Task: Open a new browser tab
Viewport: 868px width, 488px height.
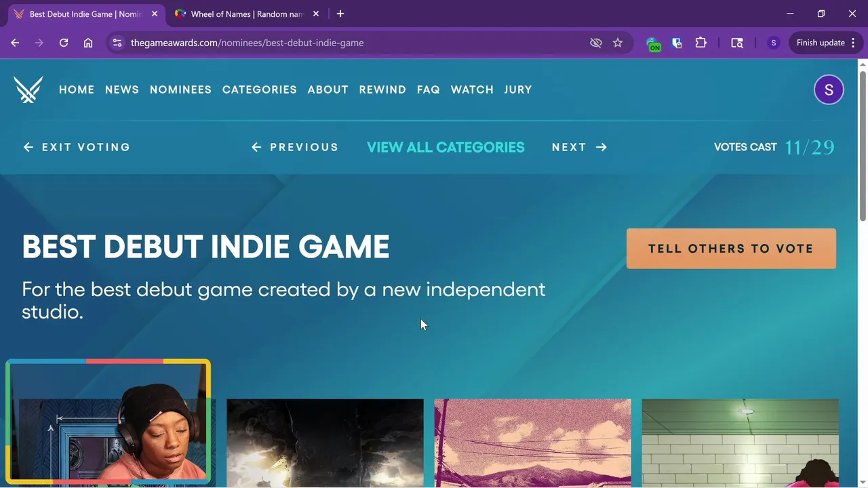Action: click(340, 14)
